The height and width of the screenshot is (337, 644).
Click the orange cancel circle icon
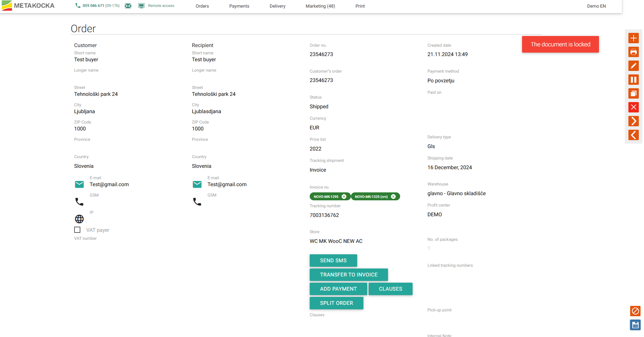point(635,311)
